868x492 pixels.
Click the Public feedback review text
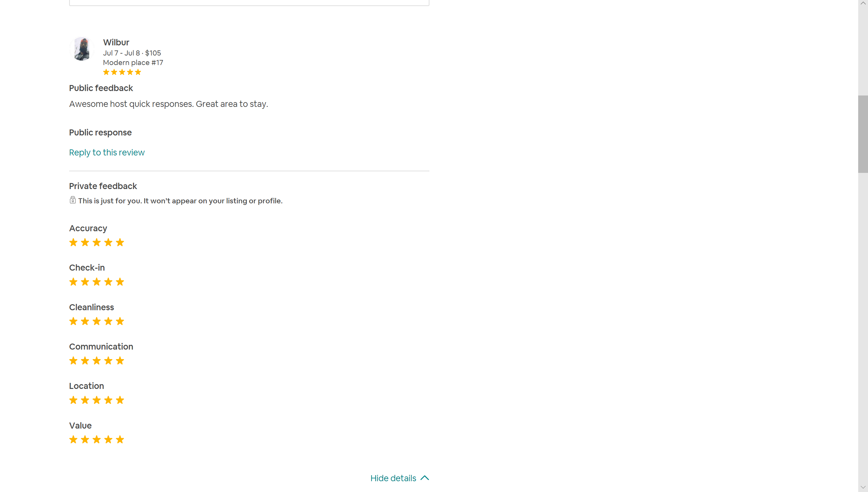pos(168,104)
